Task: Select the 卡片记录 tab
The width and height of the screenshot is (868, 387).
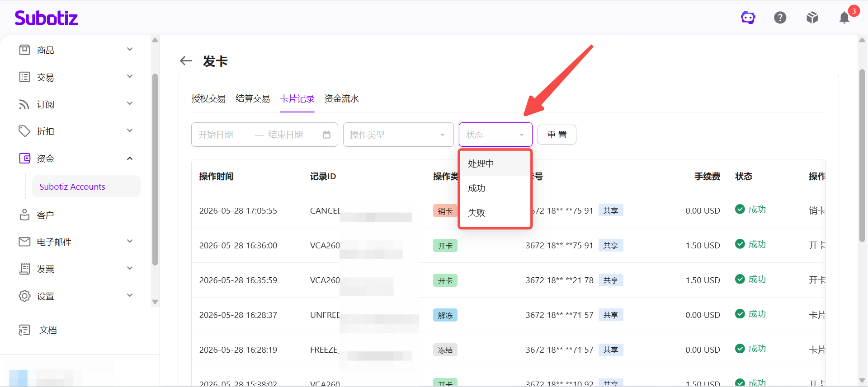Action: (297, 98)
